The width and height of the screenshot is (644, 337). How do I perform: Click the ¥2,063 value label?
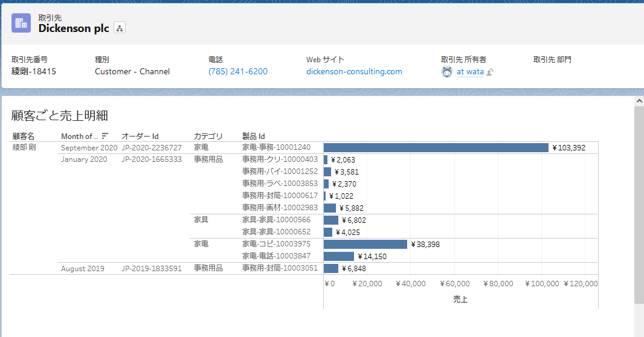click(x=343, y=159)
